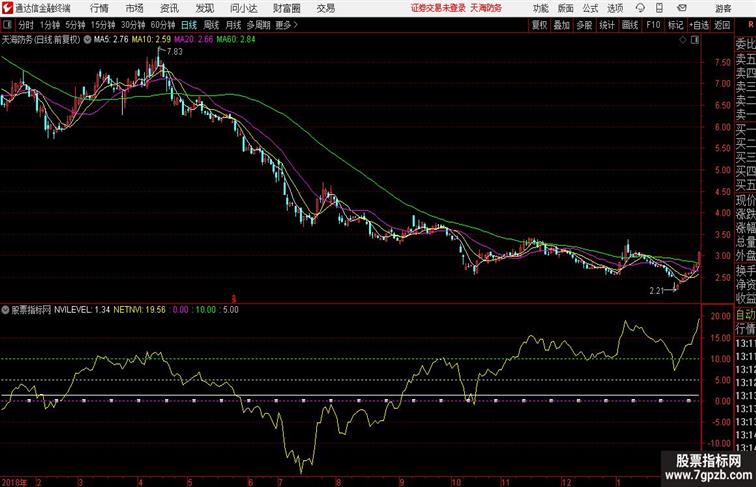Click the MA20: 2.66 label
The width and height of the screenshot is (756, 487).
(193, 40)
